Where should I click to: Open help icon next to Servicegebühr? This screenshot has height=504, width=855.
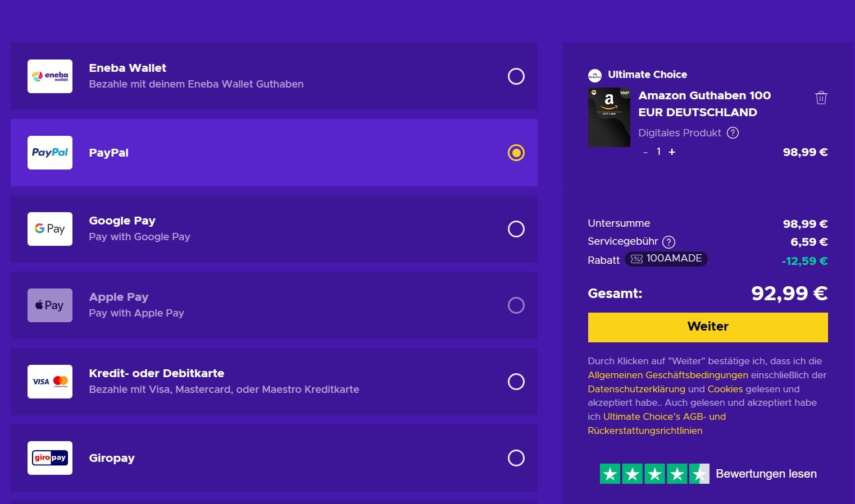668,242
